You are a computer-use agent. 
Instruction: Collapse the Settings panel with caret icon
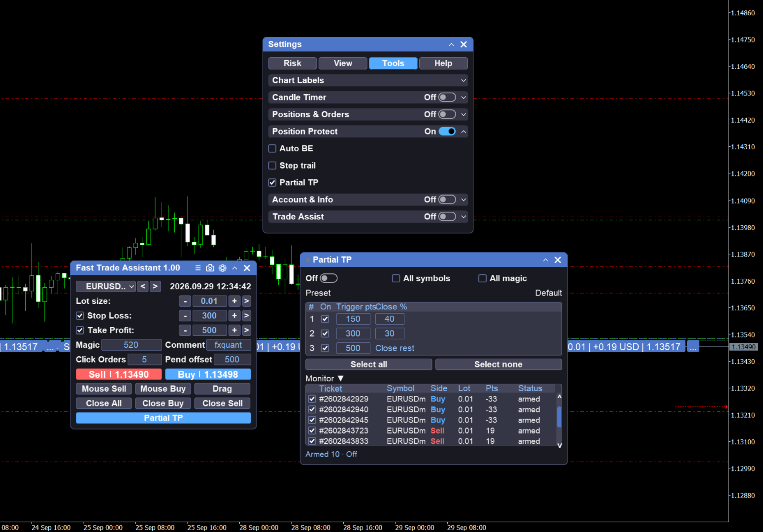tap(451, 44)
